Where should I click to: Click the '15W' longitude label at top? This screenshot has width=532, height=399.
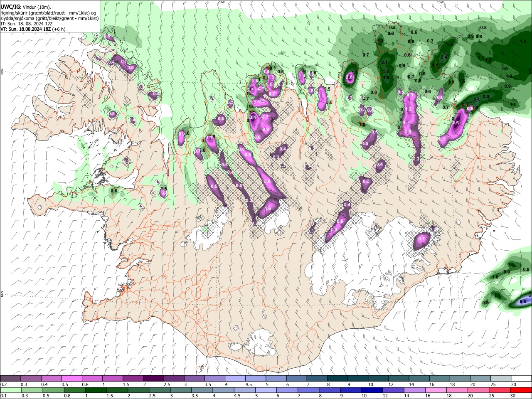tap(440, 2)
